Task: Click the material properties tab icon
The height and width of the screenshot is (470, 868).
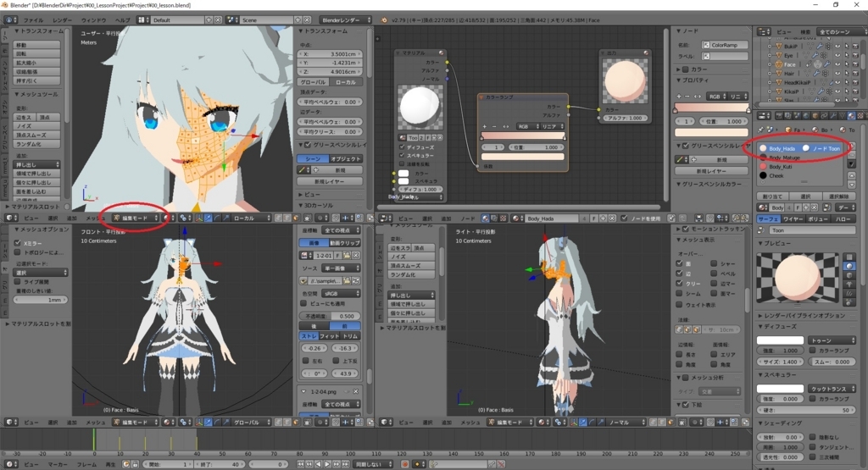Action: point(851,116)
